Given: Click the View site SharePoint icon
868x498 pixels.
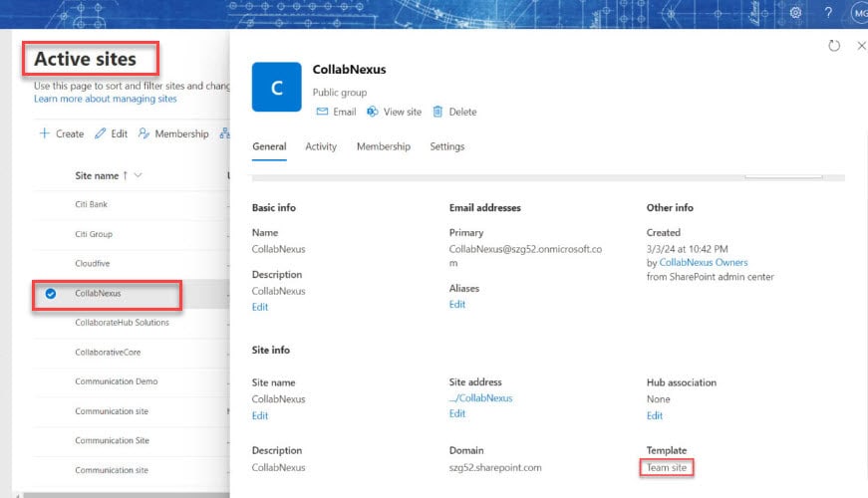Looking at the screenshot, I should click(x=373, y=112).
